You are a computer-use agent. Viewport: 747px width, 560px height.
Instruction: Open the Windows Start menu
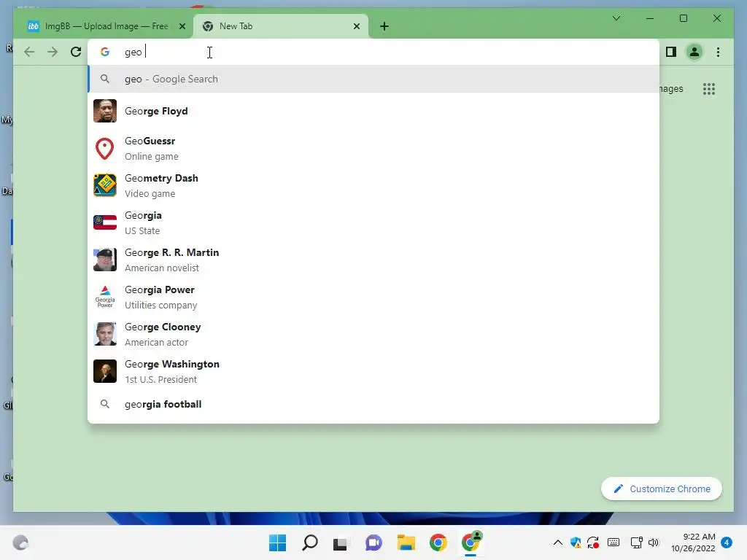coord(278,542)
